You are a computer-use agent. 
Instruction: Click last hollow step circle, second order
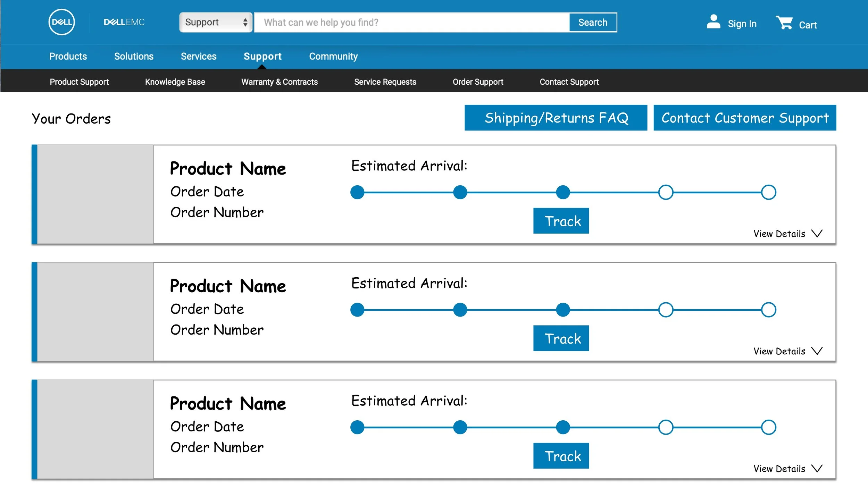click(x=768, y=310)
